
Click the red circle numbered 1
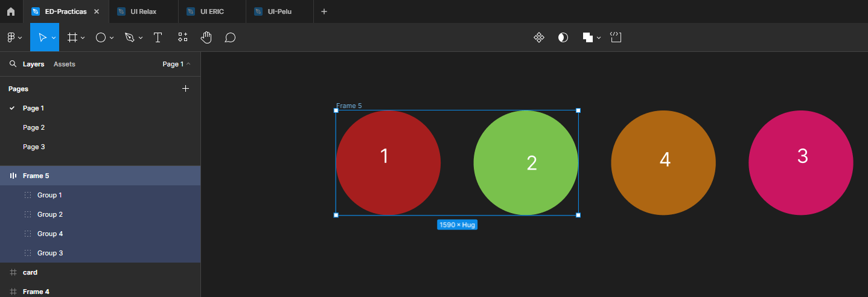(388, 162)
